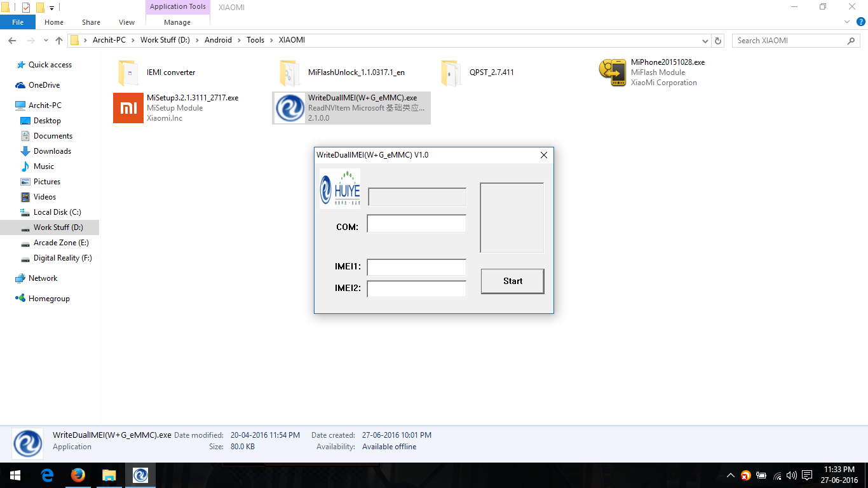Click Tools in the address bar path
This screenshot has height=488, width=868.
pos(255,40)
